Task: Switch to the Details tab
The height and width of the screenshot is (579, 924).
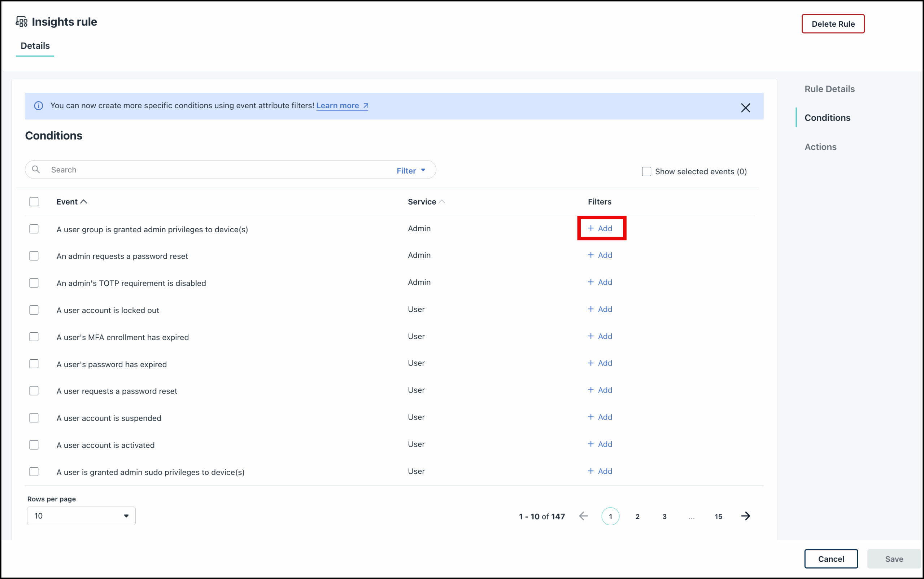Action: [35, 46]
